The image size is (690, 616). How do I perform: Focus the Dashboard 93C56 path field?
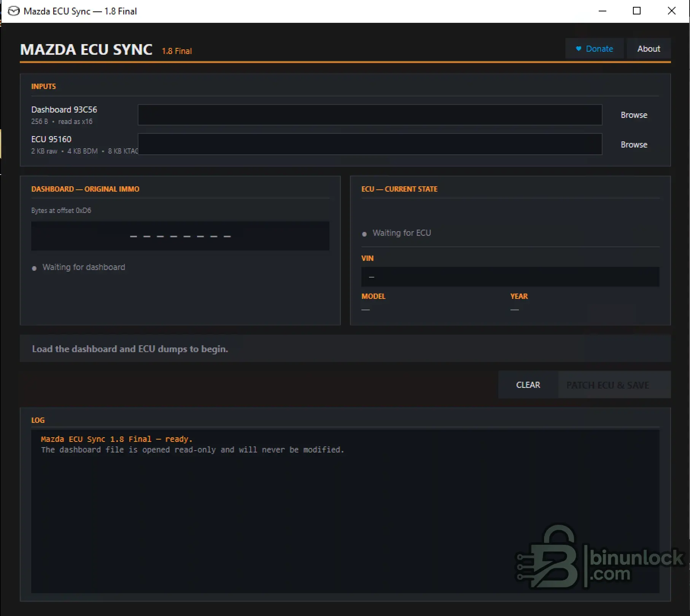370,115
